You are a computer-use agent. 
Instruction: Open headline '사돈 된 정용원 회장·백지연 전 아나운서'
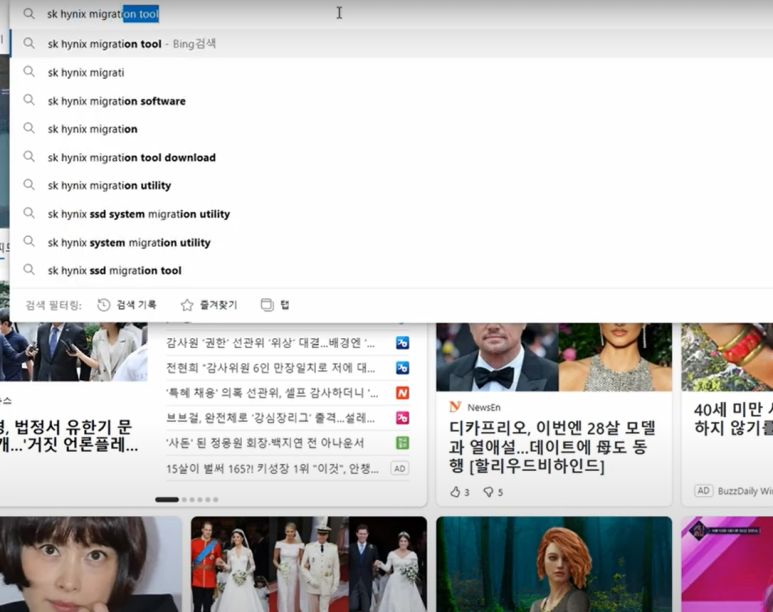click(265, 443)
